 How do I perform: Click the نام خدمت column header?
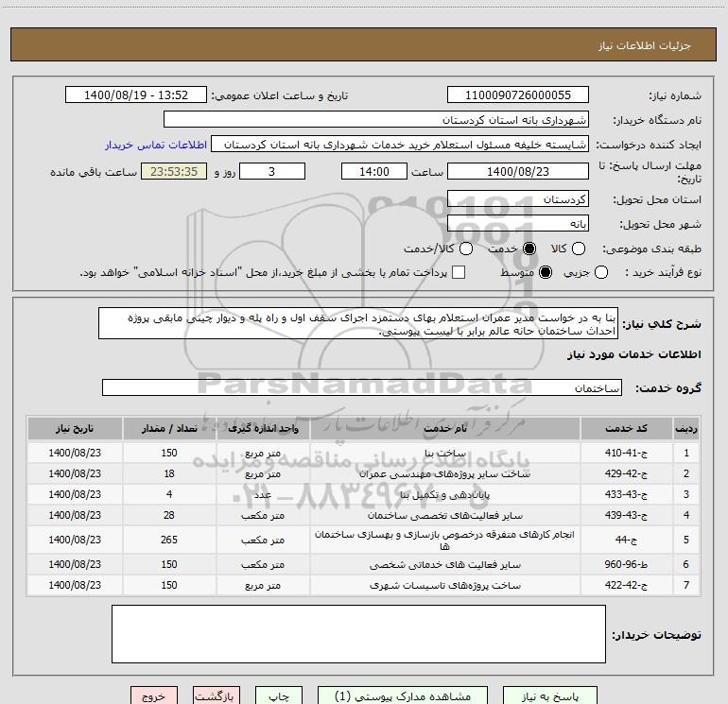pos(444,428)
